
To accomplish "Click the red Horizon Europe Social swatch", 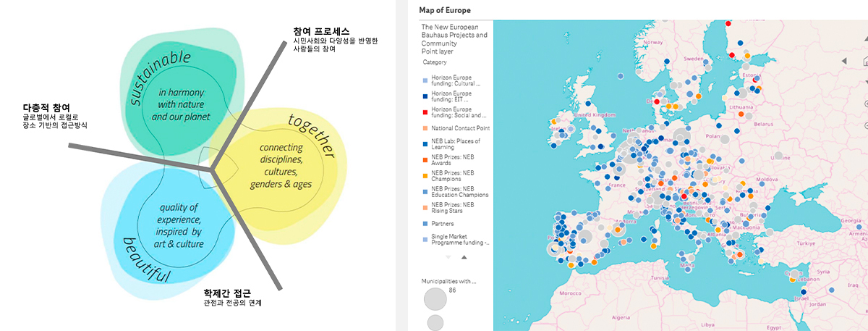I will click(425, 112).
